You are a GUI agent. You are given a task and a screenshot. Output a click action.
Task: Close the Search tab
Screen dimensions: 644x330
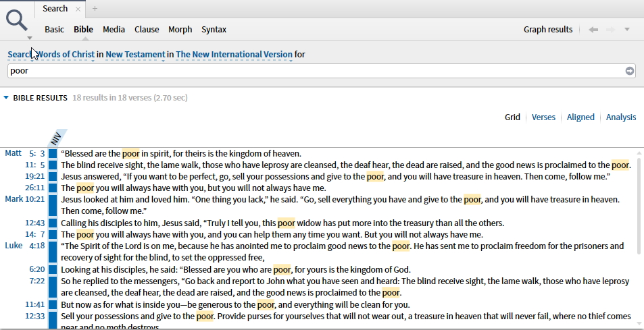click(x=78, y=9)
